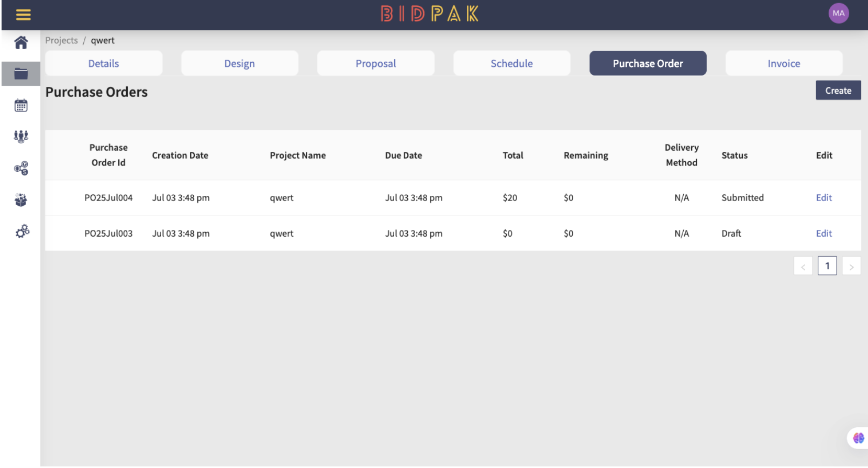Open the calendar icon in sidebar
This screenshot has height=468, width=868.
(x=21, y=105)
